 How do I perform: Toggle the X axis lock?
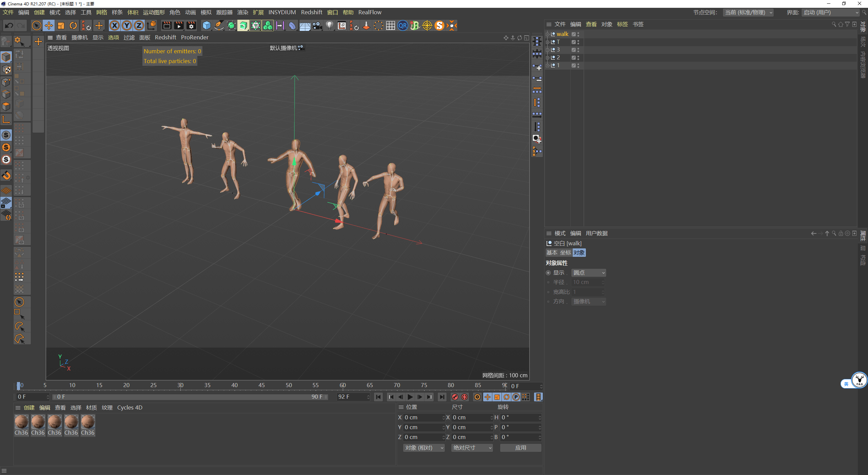tap(115, 25)
